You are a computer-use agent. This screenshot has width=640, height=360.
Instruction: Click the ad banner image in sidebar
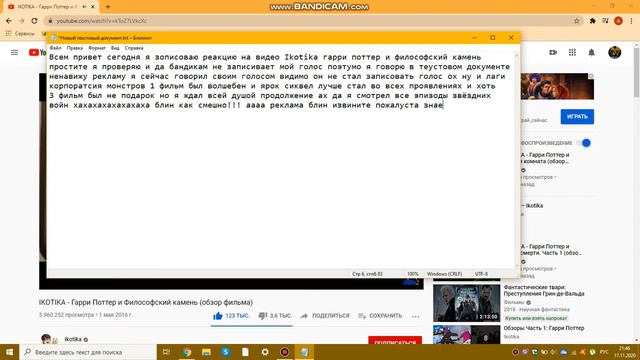[557, 86]
